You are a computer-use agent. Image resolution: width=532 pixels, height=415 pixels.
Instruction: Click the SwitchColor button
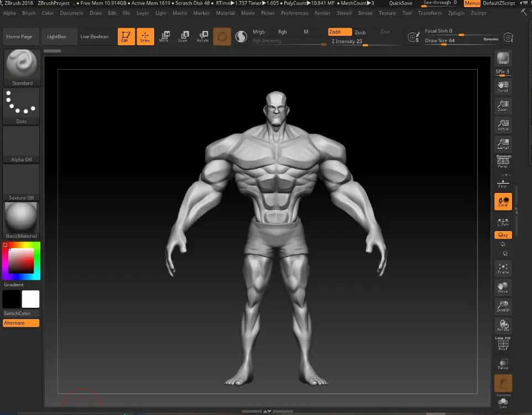(21, 313)
